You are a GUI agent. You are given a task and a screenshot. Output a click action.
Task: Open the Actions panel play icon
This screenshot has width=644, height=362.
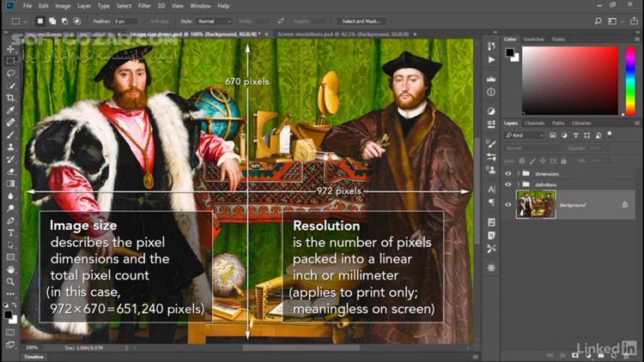pos(491,60)
